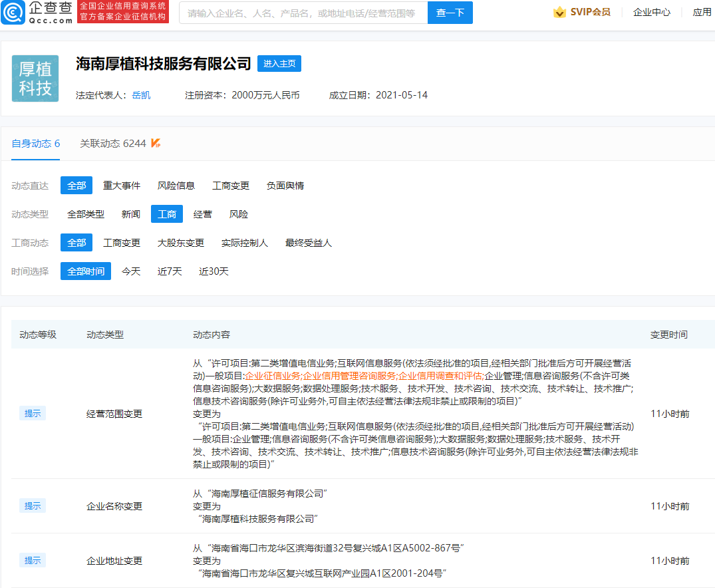
Task: Select 全部 in 动态直达 filter row
Action: pos(76,186)
